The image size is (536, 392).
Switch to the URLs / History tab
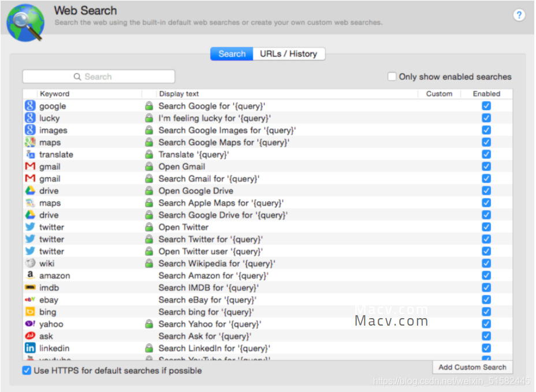click(x=289, y=54)
